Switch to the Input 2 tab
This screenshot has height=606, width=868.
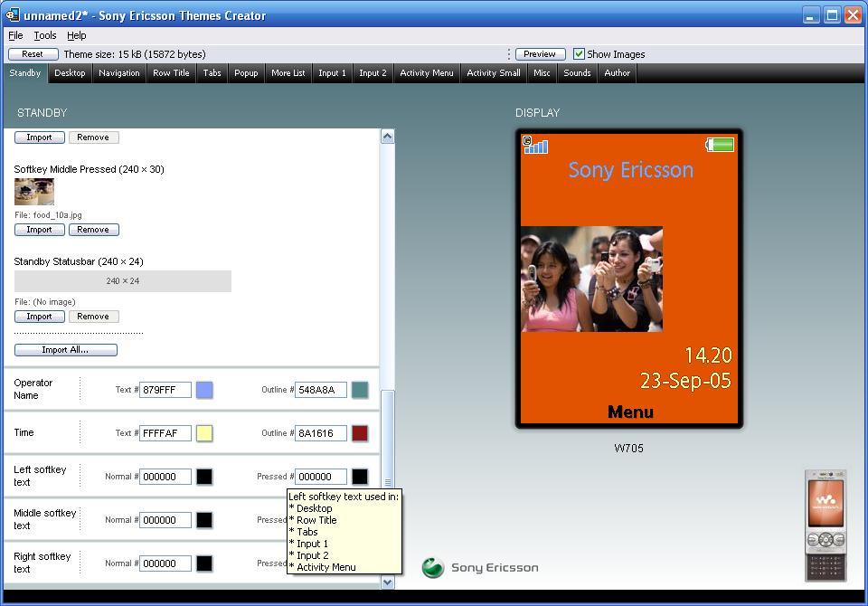pos(373,73)
